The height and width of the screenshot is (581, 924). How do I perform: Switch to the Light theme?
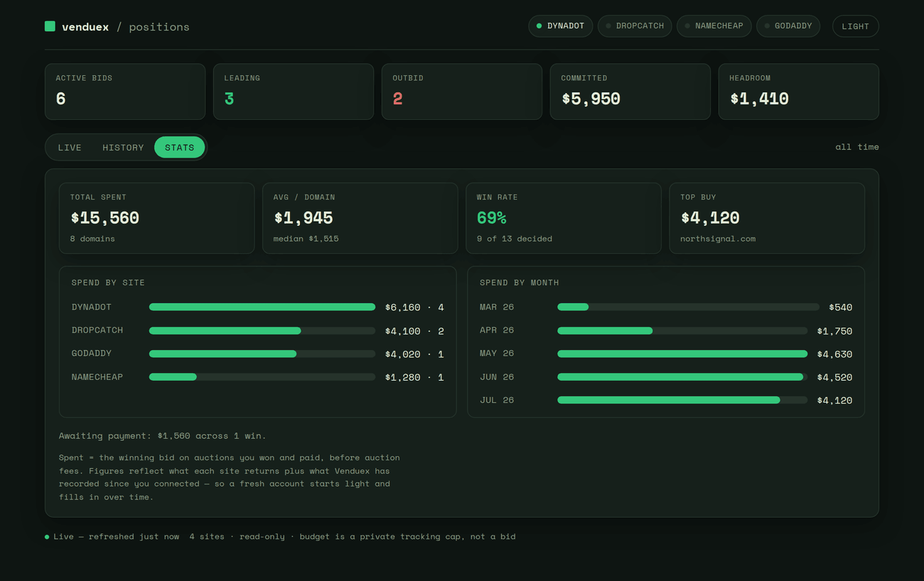[855, 26]
